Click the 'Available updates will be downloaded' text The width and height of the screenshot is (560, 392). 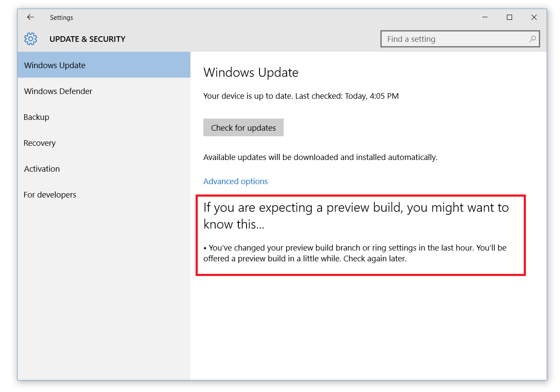click(320, 157)
